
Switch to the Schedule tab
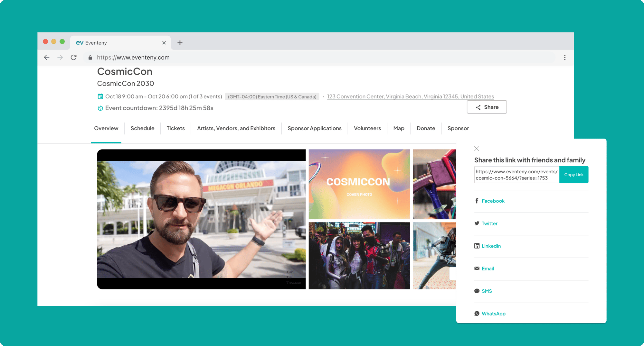point(142,128)
